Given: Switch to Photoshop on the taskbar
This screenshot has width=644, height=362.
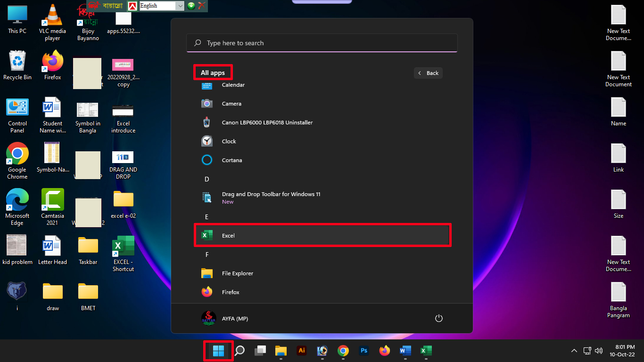Looking at the screenshot, I should click(x=364, y=351).
